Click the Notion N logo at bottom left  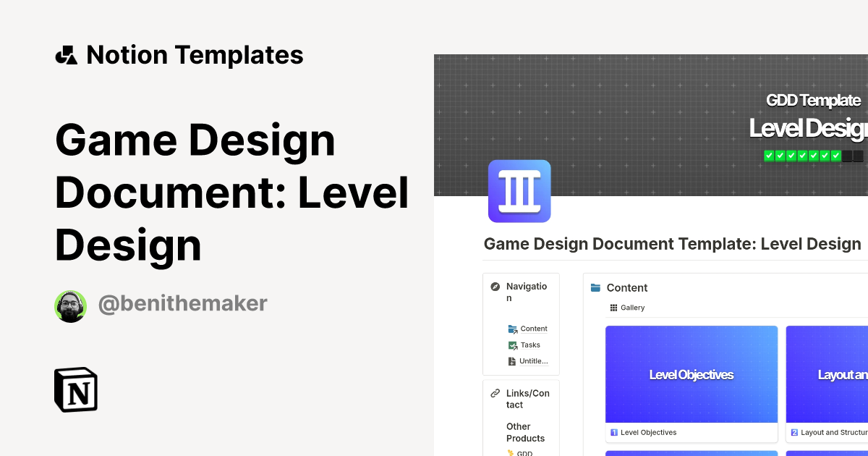75,389
